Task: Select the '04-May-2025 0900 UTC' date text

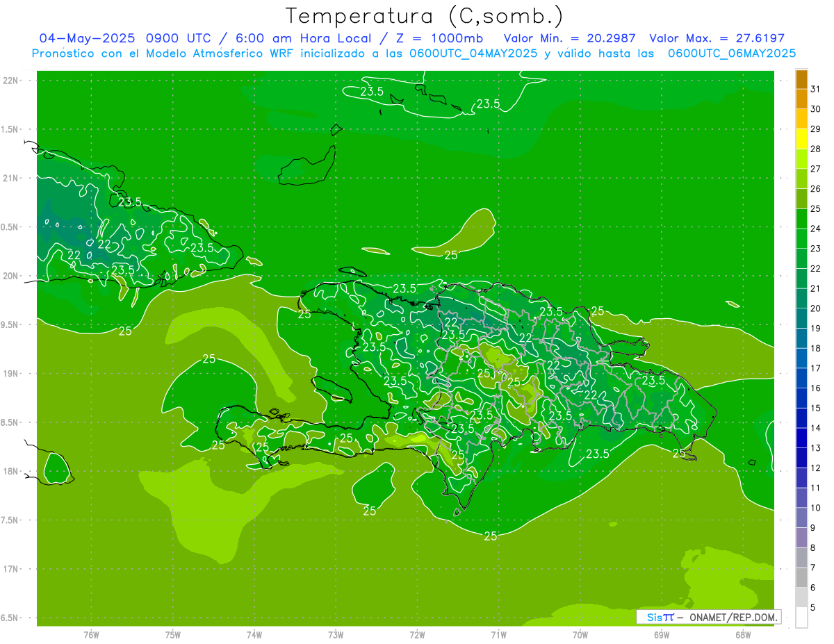Action: (x=126, y=38)
